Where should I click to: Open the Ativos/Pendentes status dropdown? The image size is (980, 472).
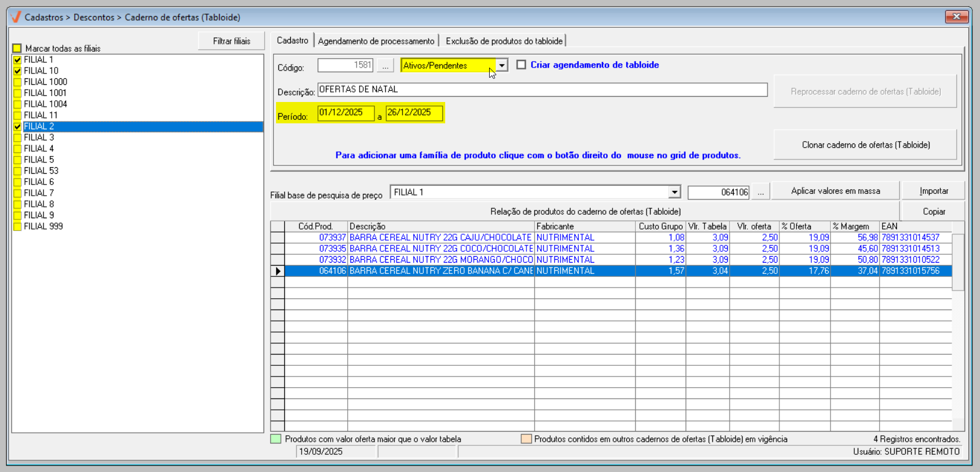502,66
